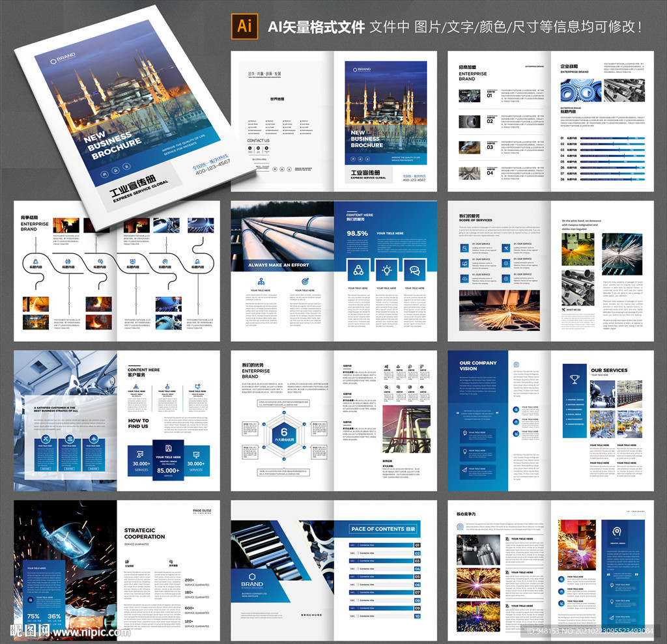Screen dimensions: 667x644
Task: Click the top progress bar in the 企业战略 list
Action: [612, 138]
